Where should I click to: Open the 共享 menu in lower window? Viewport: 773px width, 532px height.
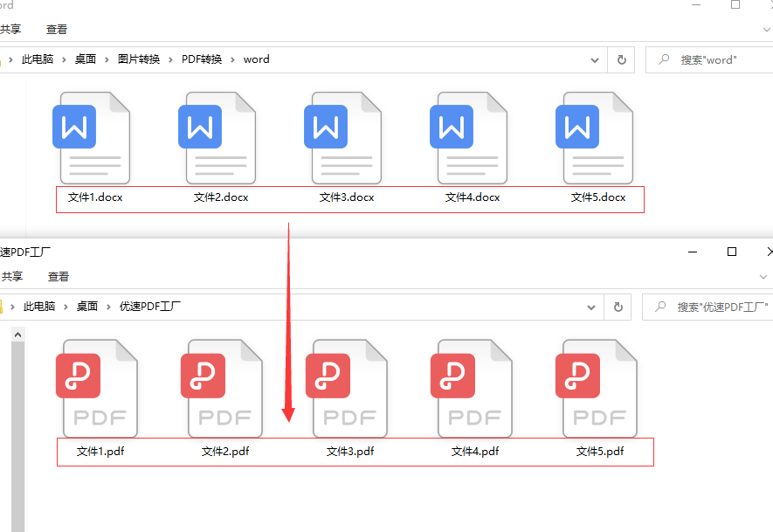[12, 276]
